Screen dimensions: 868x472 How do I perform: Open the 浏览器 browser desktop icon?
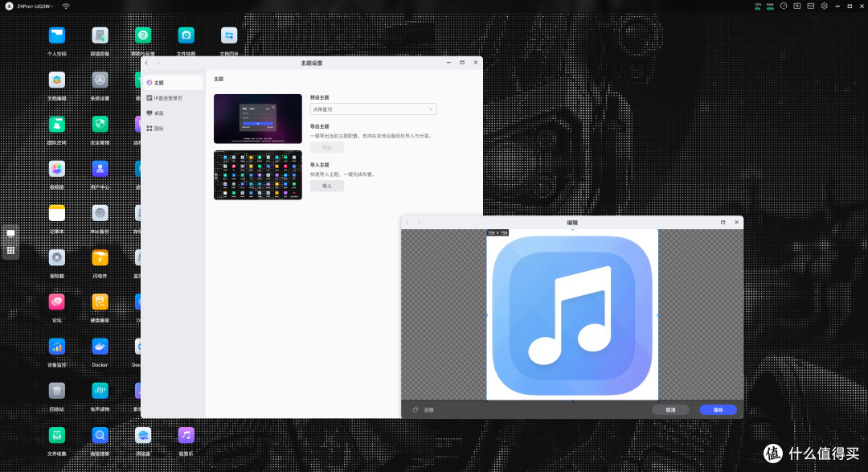pos(143,436)
